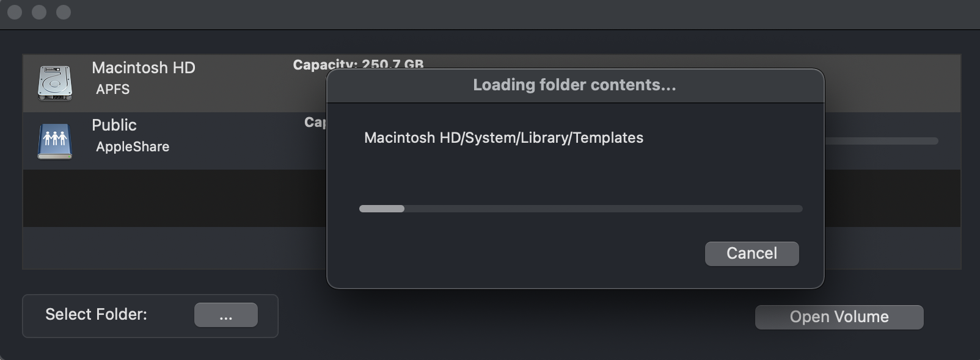The image size is (980, 360).
Task: Click the loading progress bar
Action: tap(580, 209)
